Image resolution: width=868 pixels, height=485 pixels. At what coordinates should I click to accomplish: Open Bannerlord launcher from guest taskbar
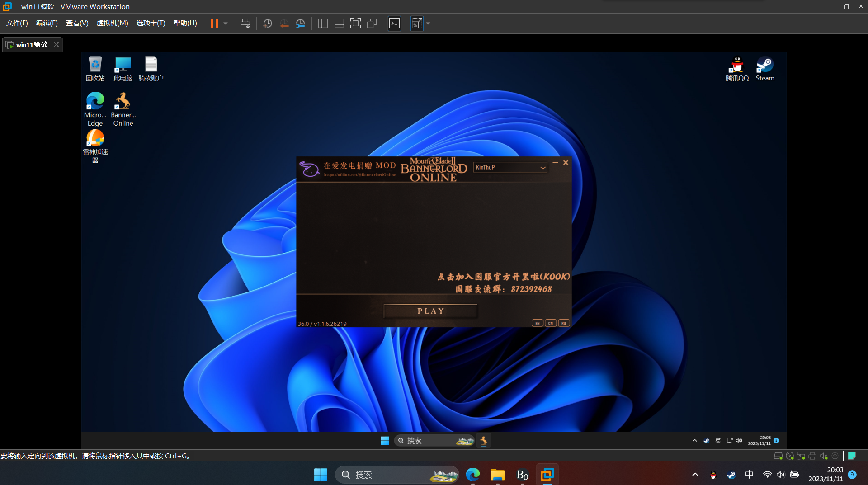[x=484, y=441]
